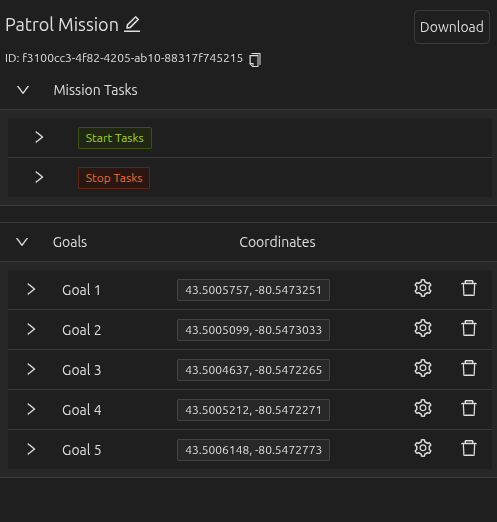The height and width of the screenshot is (522, 497).
Task: Edit the Patrol Mission name pencil icon
Action: pos(132,25)
